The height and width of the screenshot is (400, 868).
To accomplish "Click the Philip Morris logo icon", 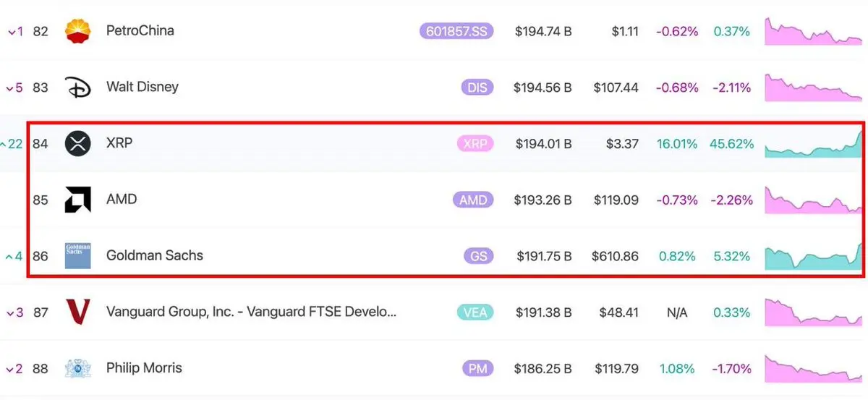I will pos(78,369).
